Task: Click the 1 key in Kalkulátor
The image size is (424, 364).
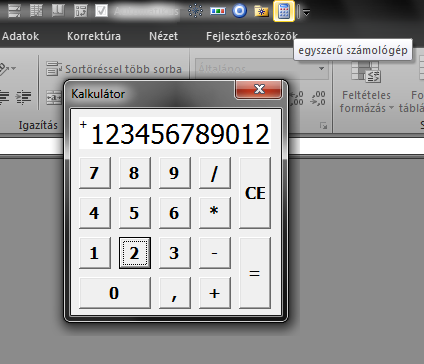Action: [95, 253]
